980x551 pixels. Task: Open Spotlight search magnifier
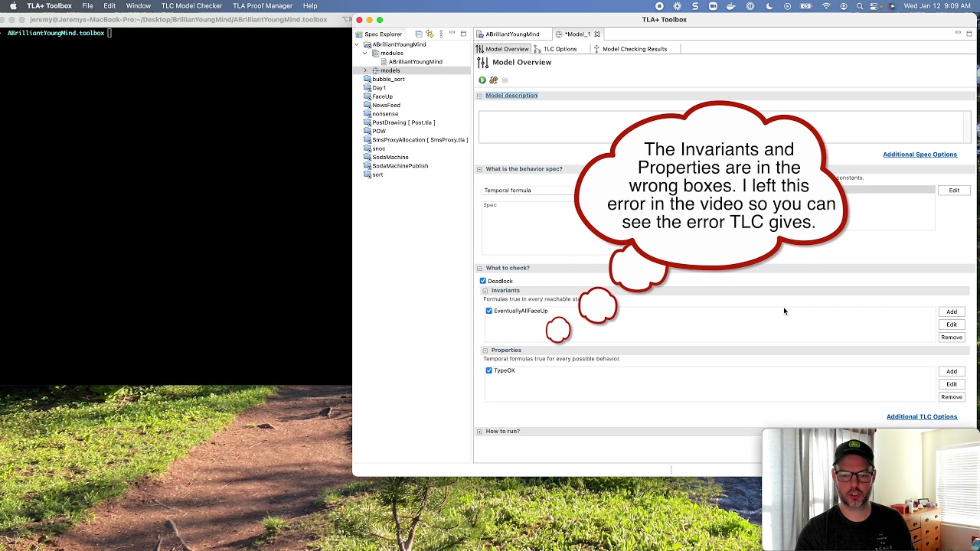(x=860, y=6)
